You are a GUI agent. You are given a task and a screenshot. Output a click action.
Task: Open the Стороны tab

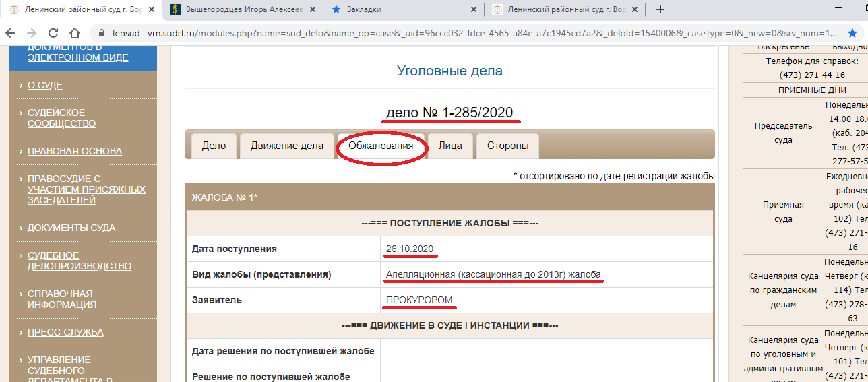coord(507,146)
